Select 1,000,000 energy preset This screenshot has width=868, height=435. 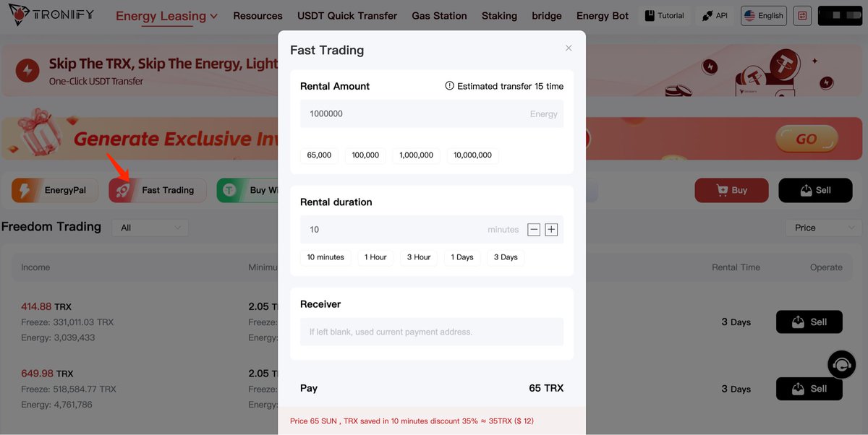pyautogui.click(x=416, y=155)
